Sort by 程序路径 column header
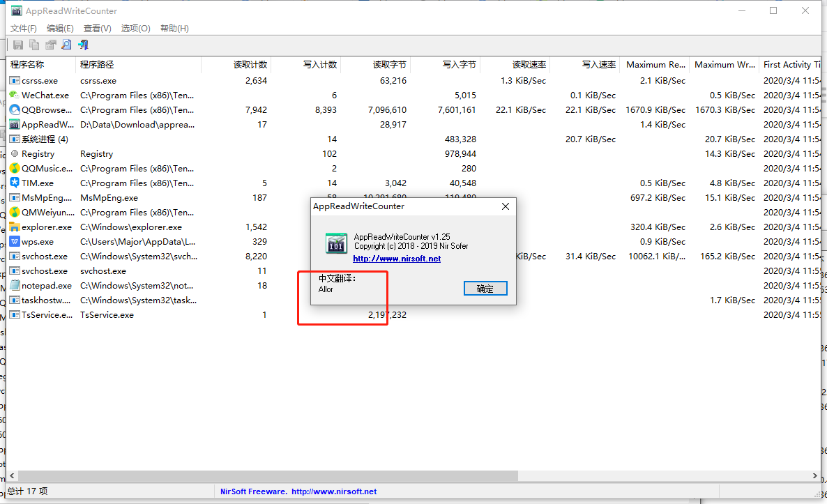This screenshot has height=504, width=827. pyautogui.click(x=139, y=64)
